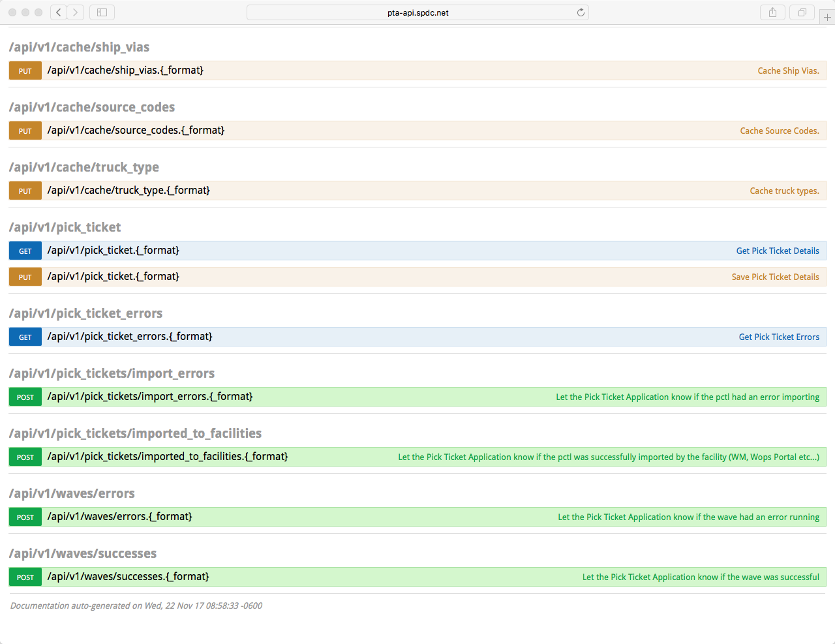
Task: Reload the page with the refresh icon
Action: [581, 12]
